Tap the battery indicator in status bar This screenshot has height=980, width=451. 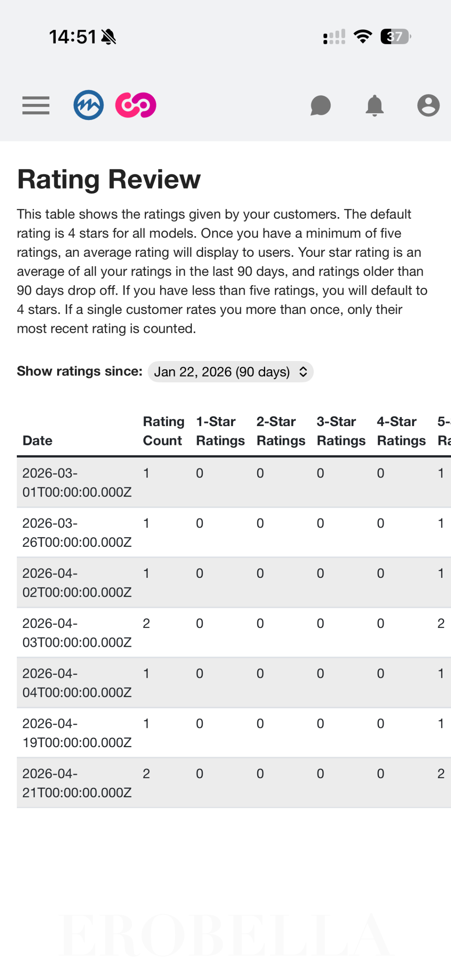(395, 37)
